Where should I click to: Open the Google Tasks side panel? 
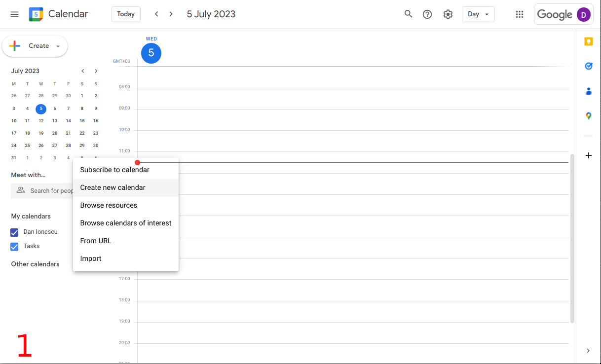(x=588, y=66)
